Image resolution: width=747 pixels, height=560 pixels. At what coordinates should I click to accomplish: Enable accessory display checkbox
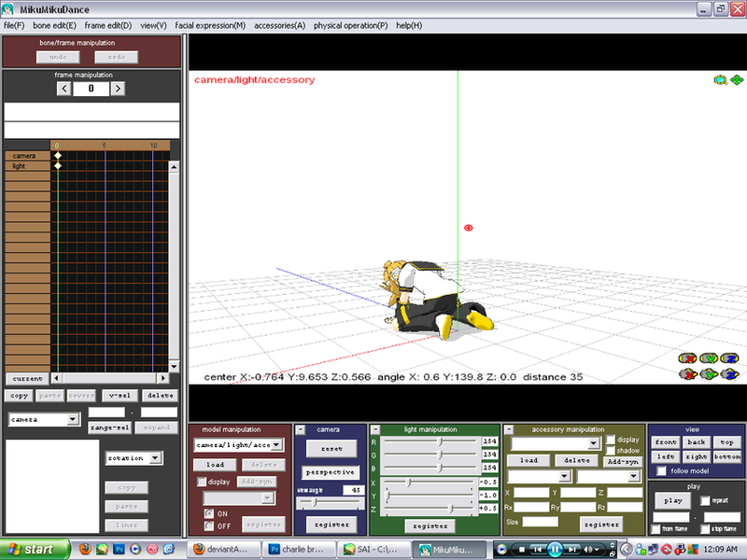click(x=611, y=440)
